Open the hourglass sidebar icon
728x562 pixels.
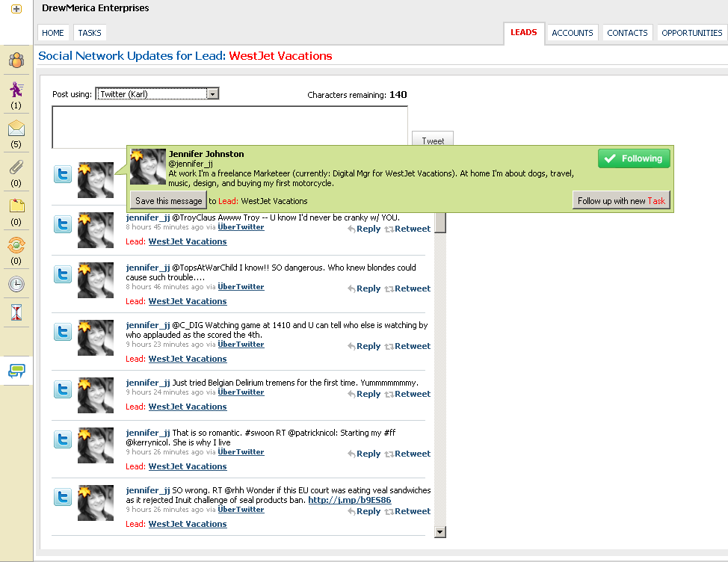coord(16,312)
